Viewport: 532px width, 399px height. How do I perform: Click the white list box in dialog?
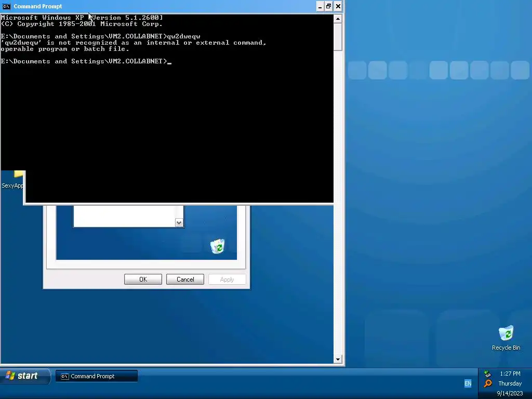pyautogui.click(x=124, y=216)
